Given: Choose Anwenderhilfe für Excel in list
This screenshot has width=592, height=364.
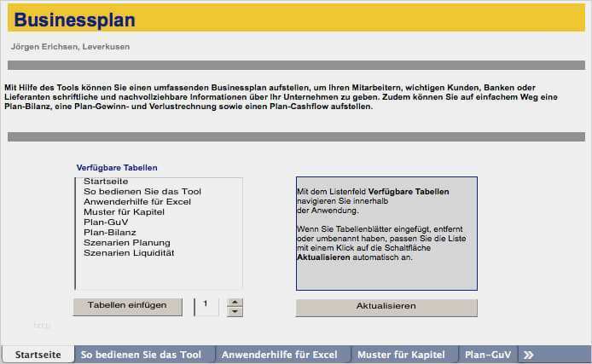Looking at the screenshot, I should 137,202.
